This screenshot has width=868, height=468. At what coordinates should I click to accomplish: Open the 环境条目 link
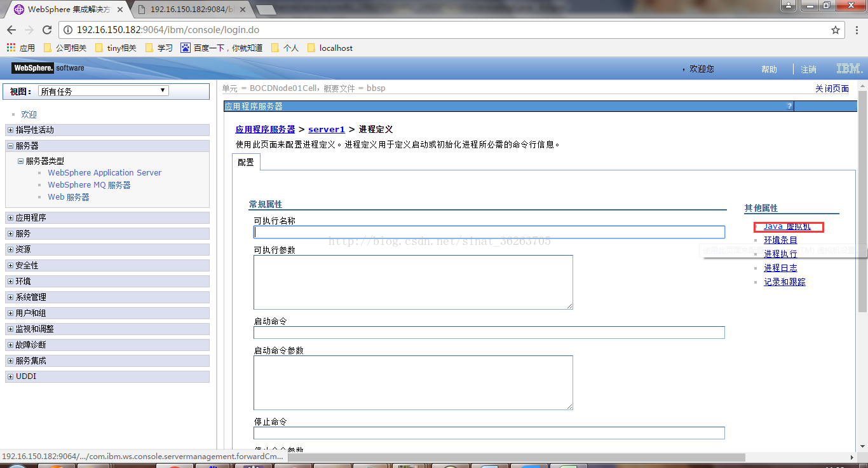(x=780, y=240)
